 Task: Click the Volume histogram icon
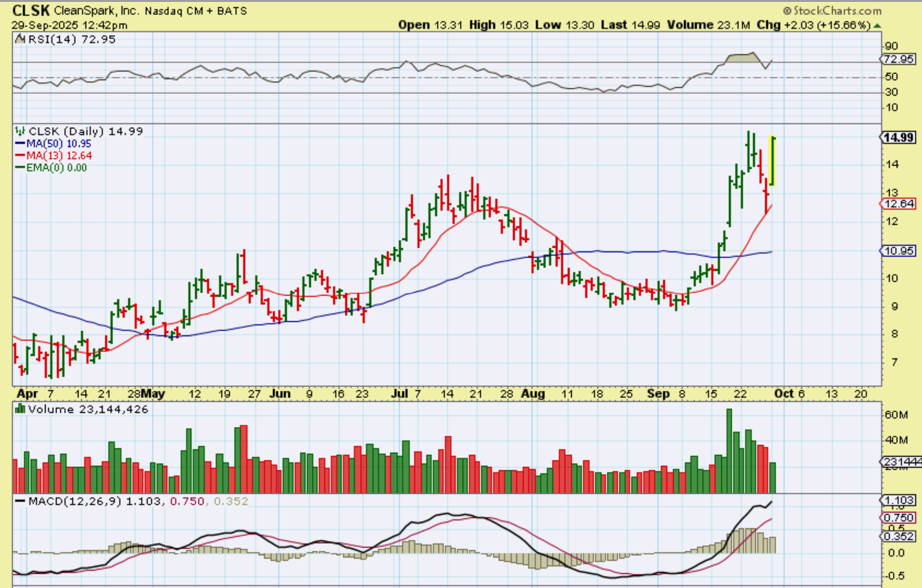tap(19, 409)
